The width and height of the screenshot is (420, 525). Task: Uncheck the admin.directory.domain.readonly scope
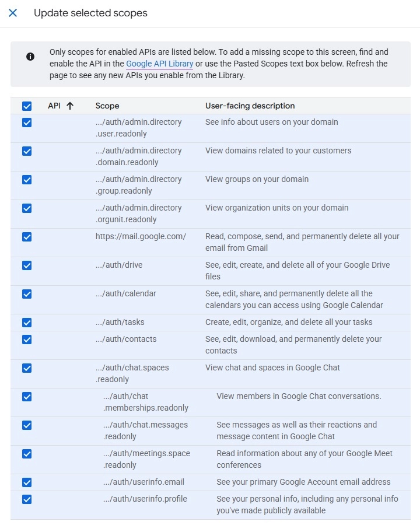click(27, 151)
